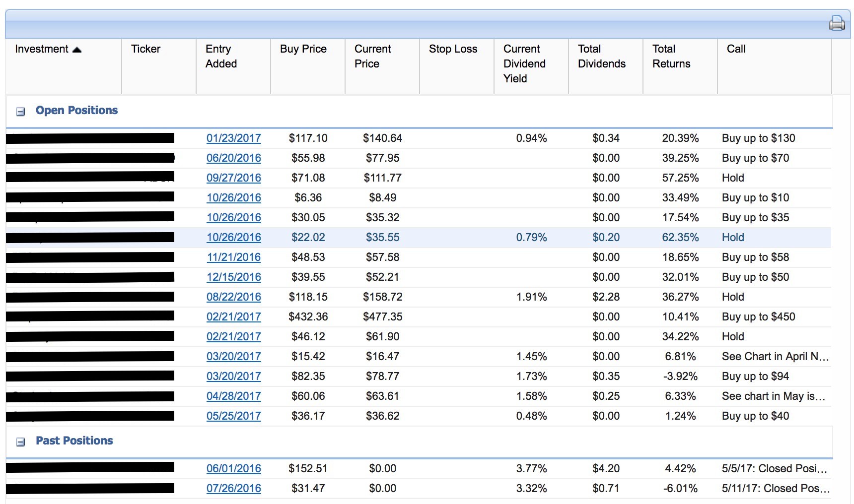The height and width of the screenshot is (504, 854).
Task: Click the ascending sort arrow beside Investment
Action: coord(77,50)
